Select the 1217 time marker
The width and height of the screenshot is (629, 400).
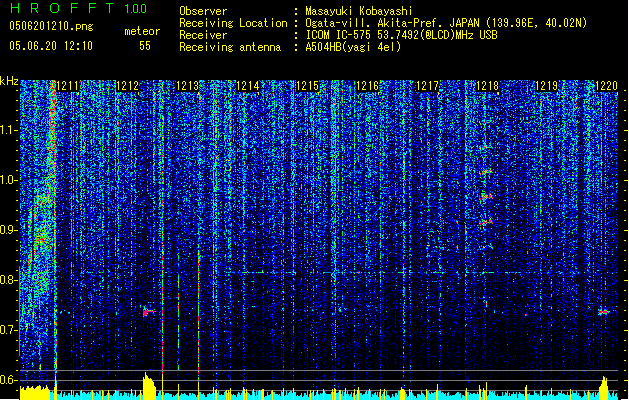[427, 86]
